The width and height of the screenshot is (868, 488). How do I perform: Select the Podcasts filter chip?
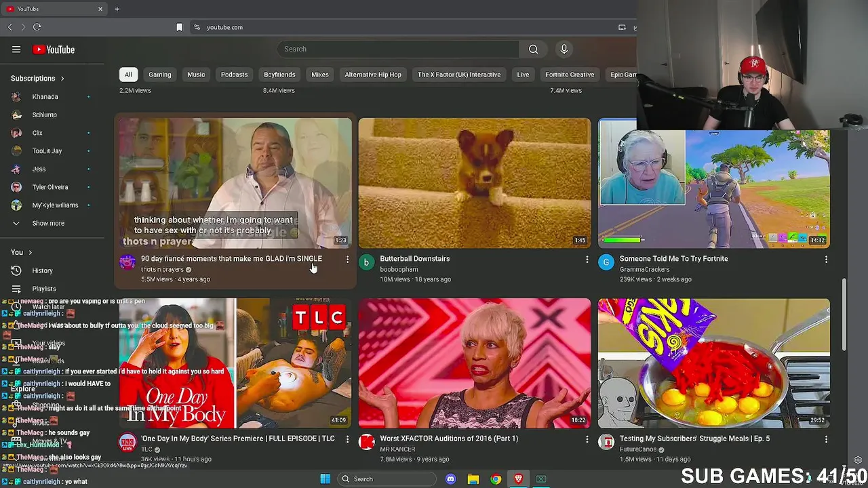tap(234, 75)
